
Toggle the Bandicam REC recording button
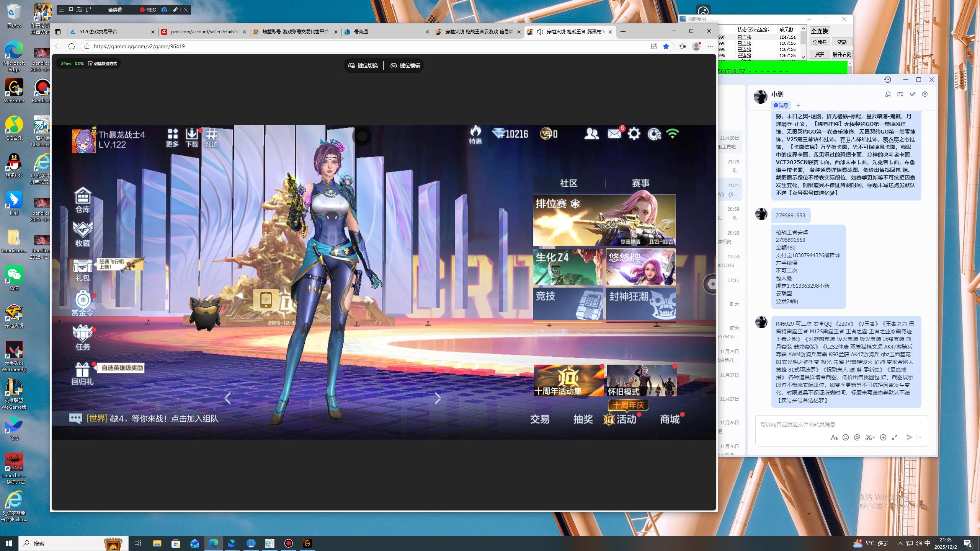pyautogui.click(x=148, y=10)
